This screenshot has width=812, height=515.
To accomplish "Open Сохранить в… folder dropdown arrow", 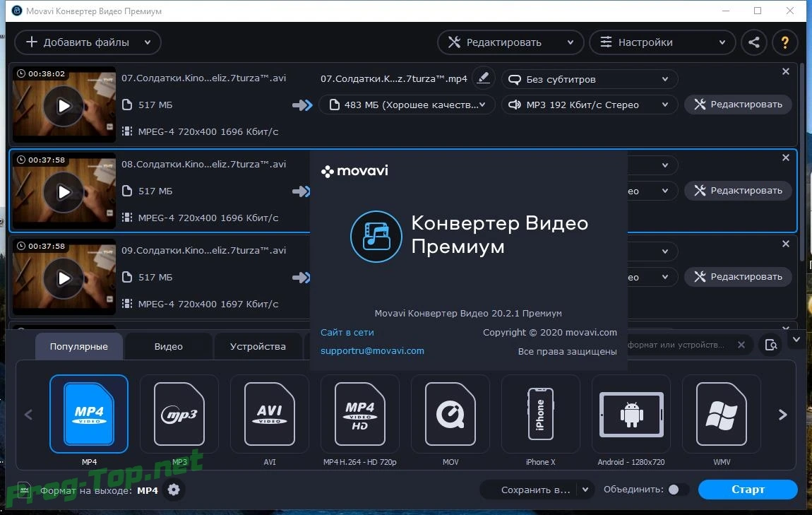I will [x=585, y=490].
